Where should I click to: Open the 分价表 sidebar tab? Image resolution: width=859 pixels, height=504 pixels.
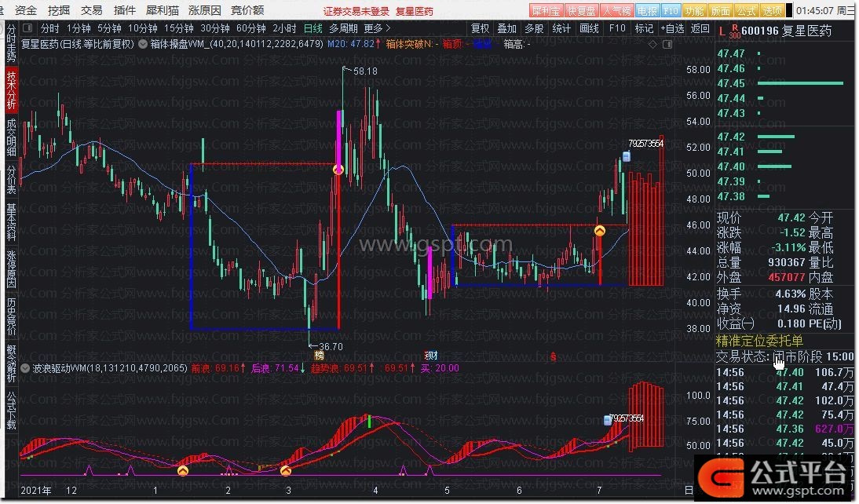12,180
